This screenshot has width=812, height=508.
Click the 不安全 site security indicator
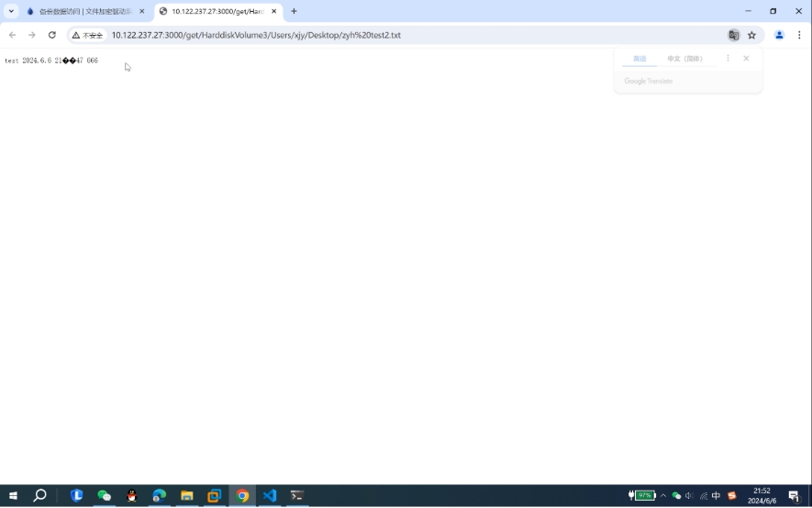pos(88,35)
